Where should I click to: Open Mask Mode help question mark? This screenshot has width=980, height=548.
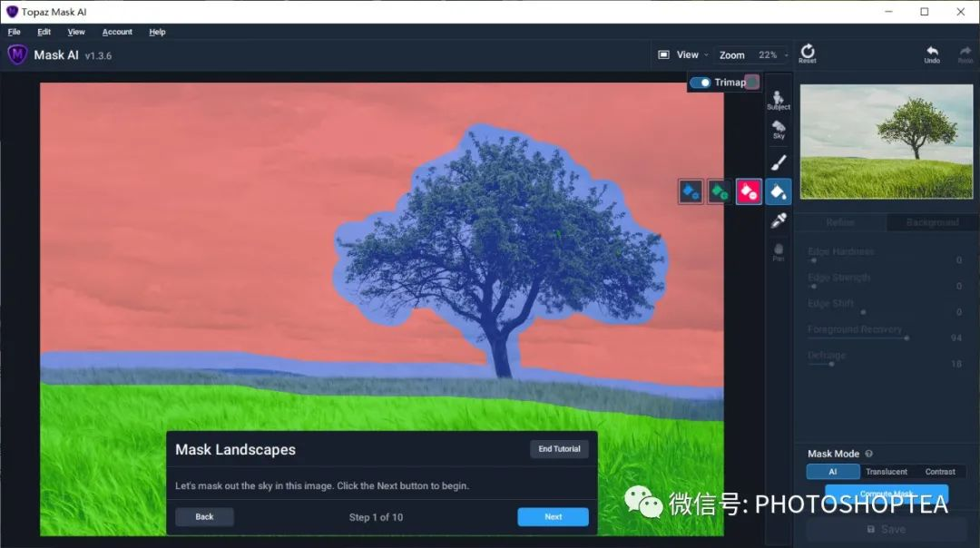click(x=868, y=454)
